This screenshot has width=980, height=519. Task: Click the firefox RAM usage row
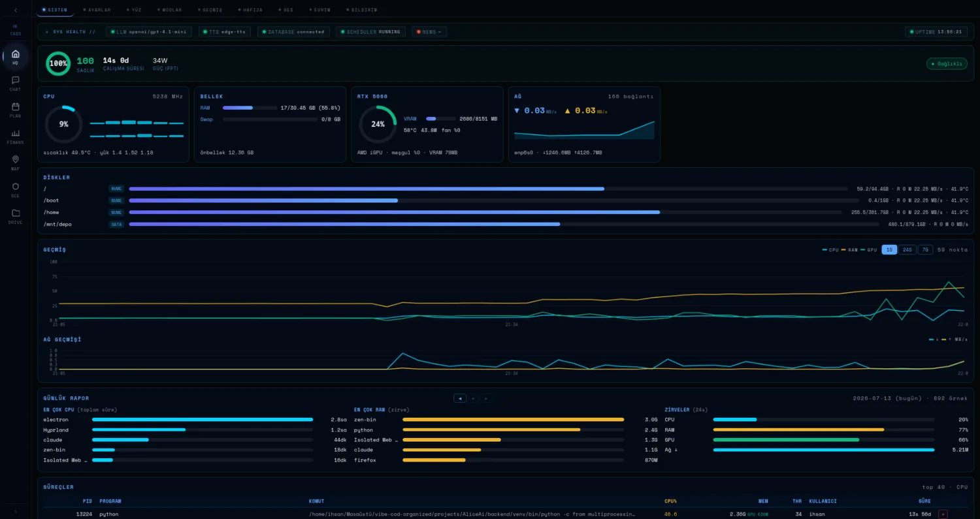click(x=506, y=460)
